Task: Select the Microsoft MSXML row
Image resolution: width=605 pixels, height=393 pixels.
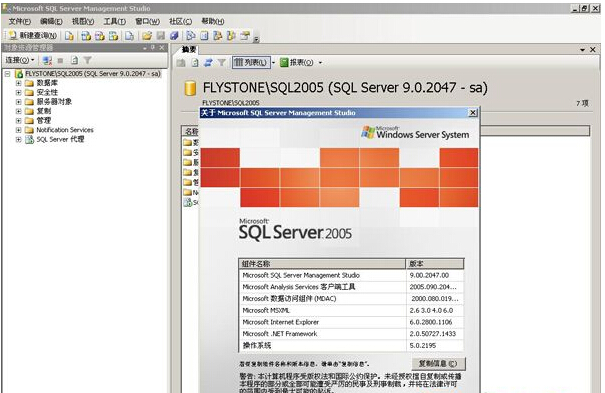Action: (x=352, y=310)
